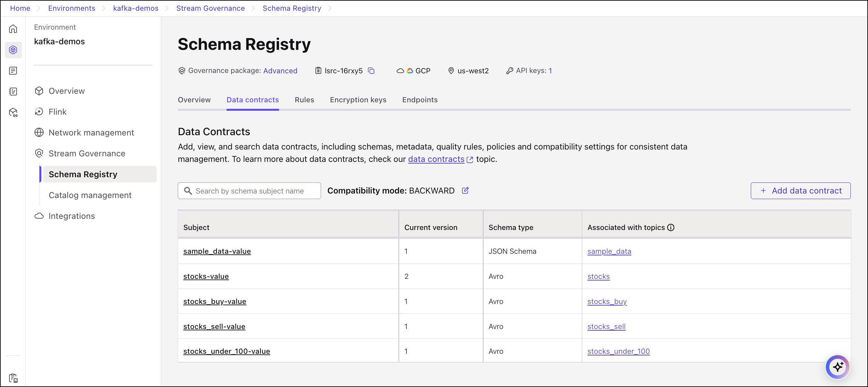Switch to the Encryption keys tab
Image resolution: width=868 pixels, height=387 pixels.
(358, 100)
